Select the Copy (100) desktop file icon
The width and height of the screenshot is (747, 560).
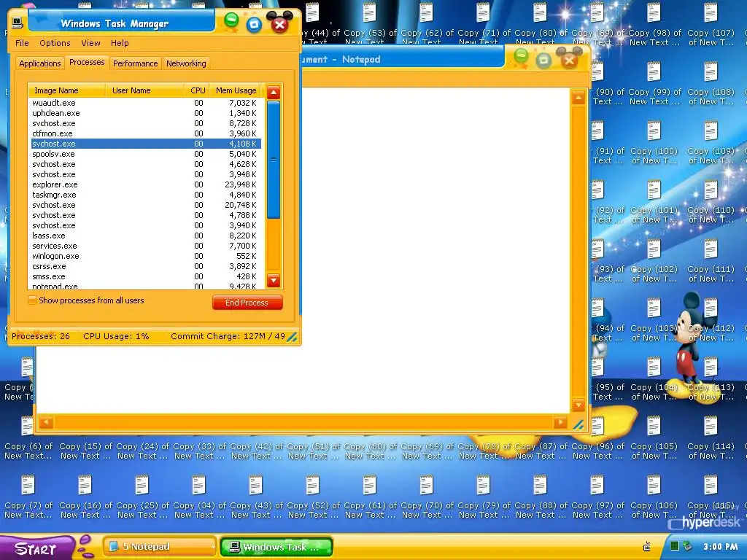(654, 131)
